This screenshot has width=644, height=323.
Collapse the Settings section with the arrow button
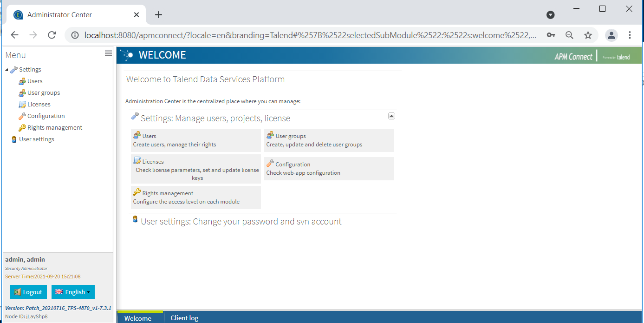[391, 116]
